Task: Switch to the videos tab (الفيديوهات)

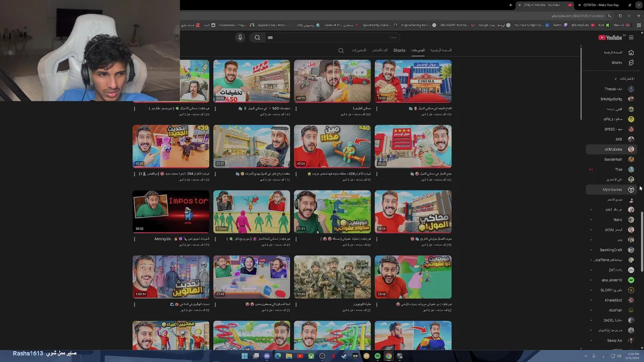Action: point(418,50)
